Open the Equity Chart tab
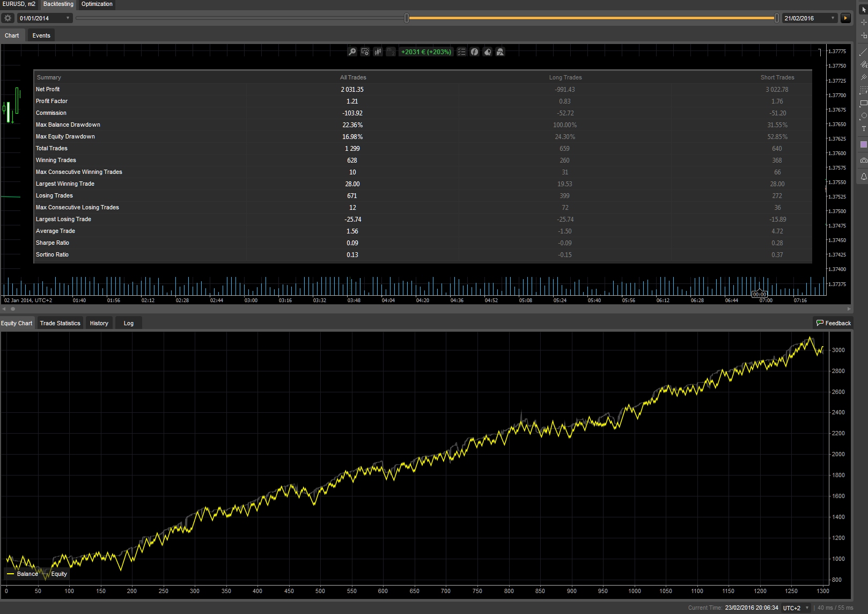Image resolution: width=868 pixels, height=614 pixels. coord(17,323)
